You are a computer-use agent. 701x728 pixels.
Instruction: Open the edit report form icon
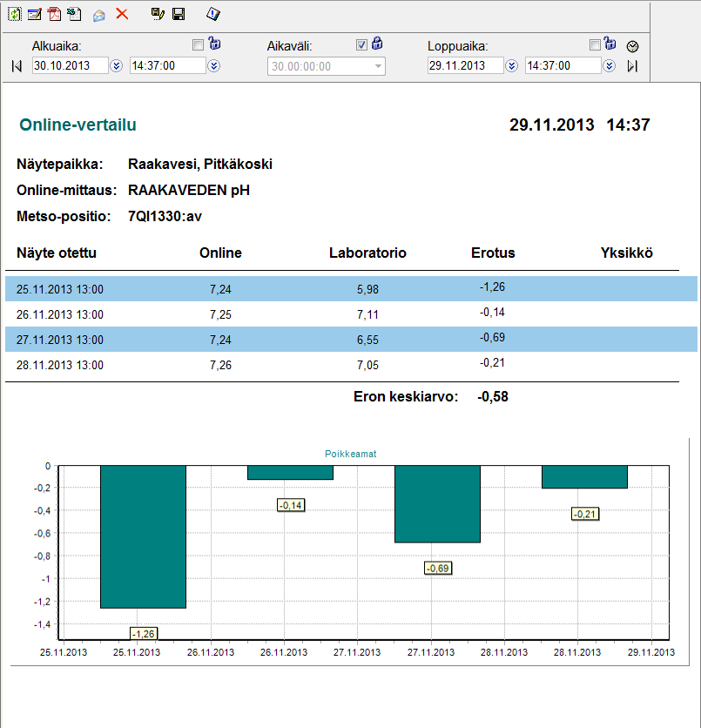(34, 15)
